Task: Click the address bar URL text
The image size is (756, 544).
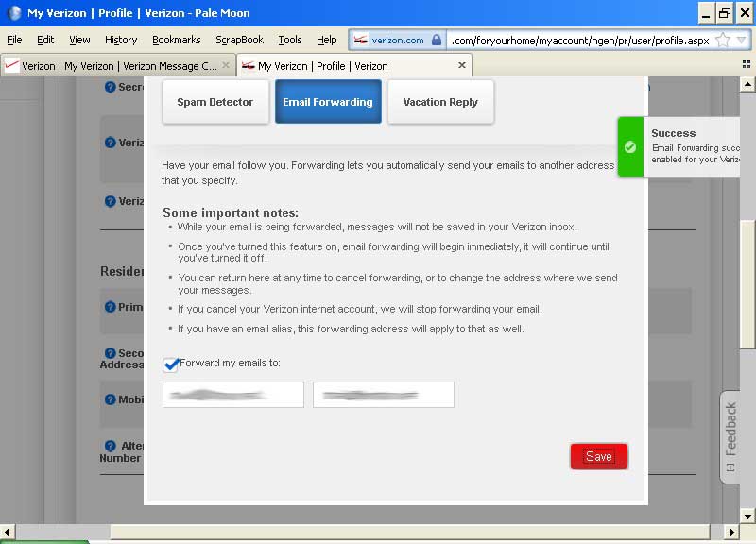Action: click(580, 41)
